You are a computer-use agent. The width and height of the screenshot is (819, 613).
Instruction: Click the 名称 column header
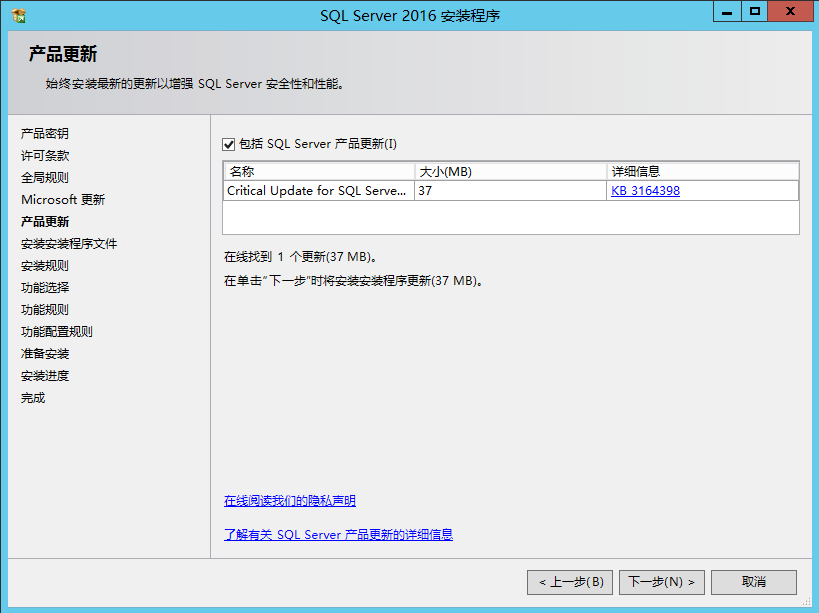tap(319, 172)
